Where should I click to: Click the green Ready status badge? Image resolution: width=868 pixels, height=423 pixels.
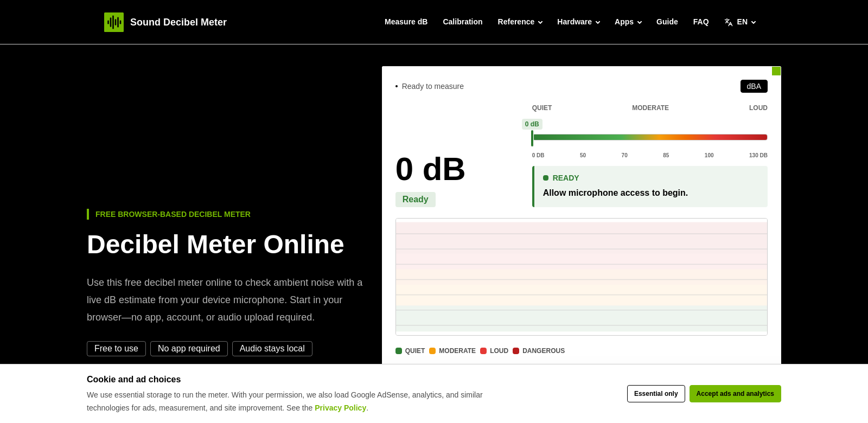416,200
